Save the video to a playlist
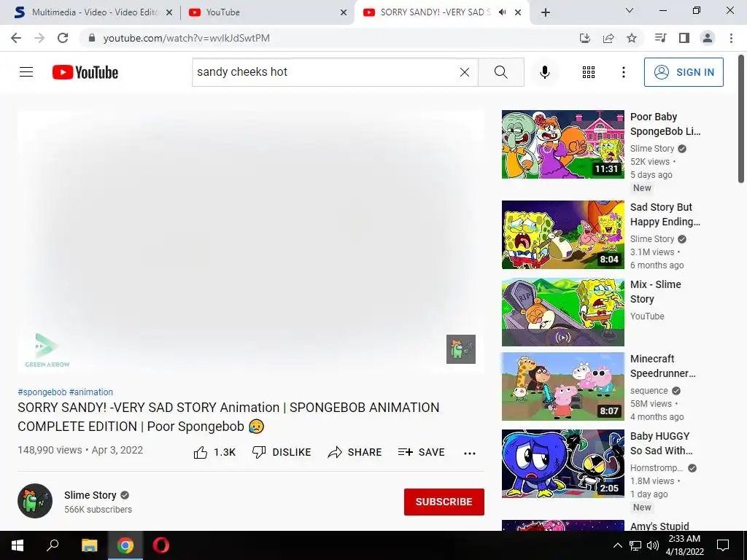The height and width of the screenshot is (560, 747). (422, 452)
